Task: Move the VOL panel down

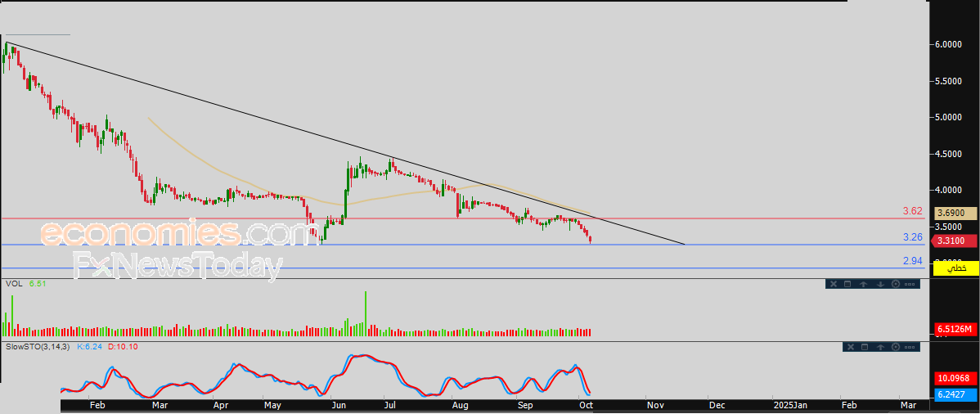Action: click(880, 284)
